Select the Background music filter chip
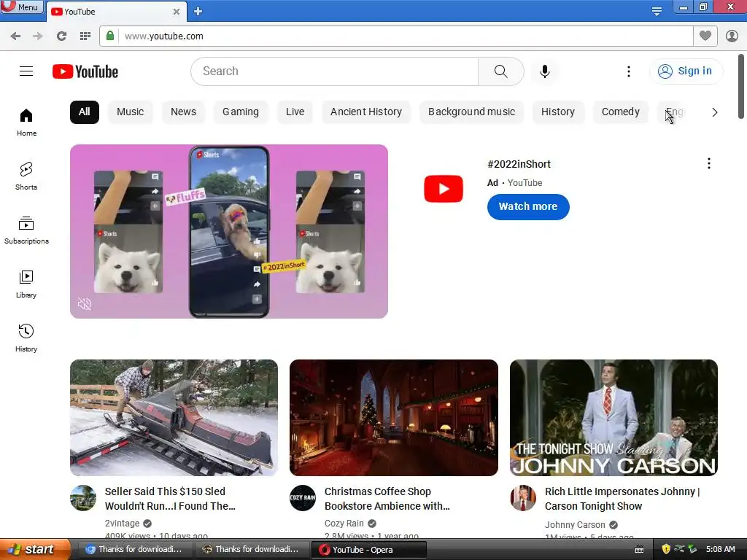This screenshot has width=747, height=560. (x=471, y=112)
